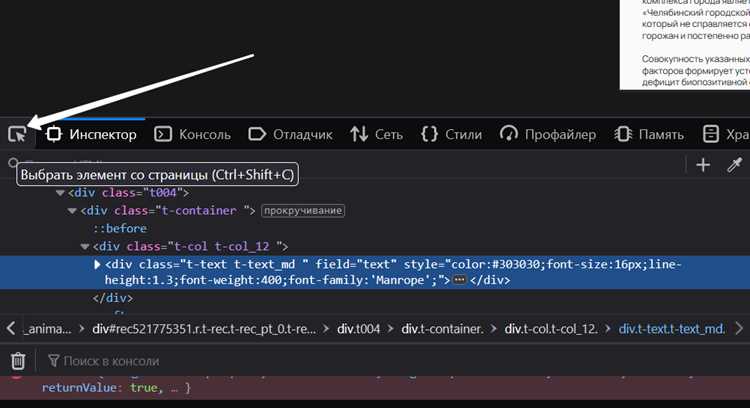
Task: Open the Память tab
Action: click(x=649, y=134)
